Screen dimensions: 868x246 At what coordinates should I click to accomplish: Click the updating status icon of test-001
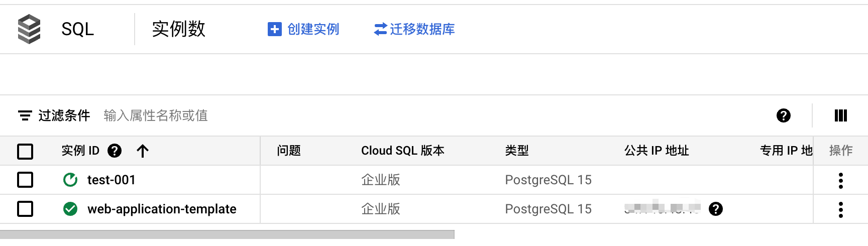pos(70,180)
